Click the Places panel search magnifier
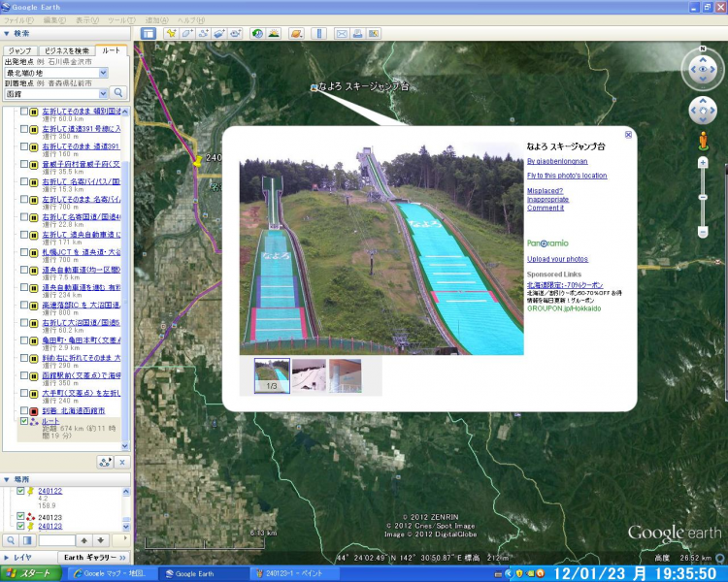 click(x=11, y=540)
